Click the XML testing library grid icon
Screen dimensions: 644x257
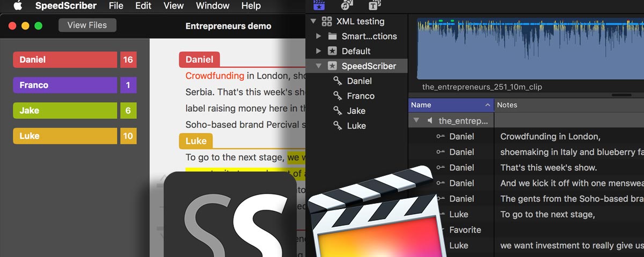pyautogui.click(x=326, y=22)
